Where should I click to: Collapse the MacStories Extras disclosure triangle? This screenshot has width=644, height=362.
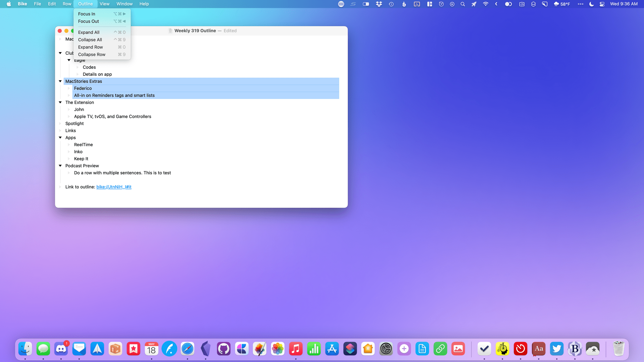click(x=60, y=81)
